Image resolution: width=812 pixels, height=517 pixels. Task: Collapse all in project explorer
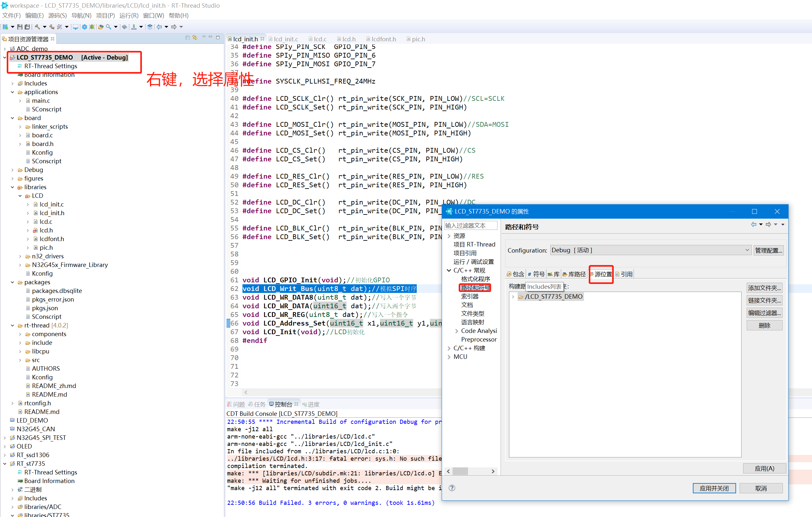pos(187,38)
